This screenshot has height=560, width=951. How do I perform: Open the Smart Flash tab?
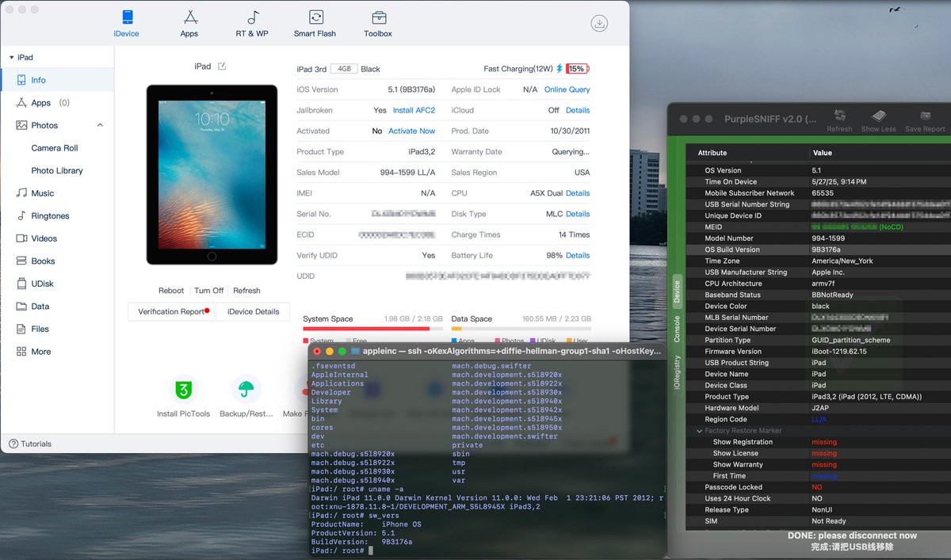click(315, 24)
